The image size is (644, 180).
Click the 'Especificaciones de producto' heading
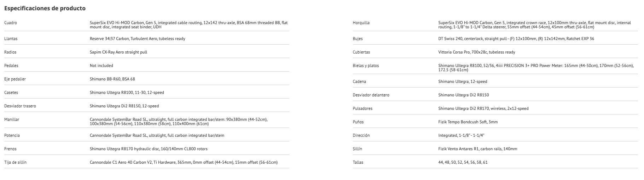click(x=45, y=8)
